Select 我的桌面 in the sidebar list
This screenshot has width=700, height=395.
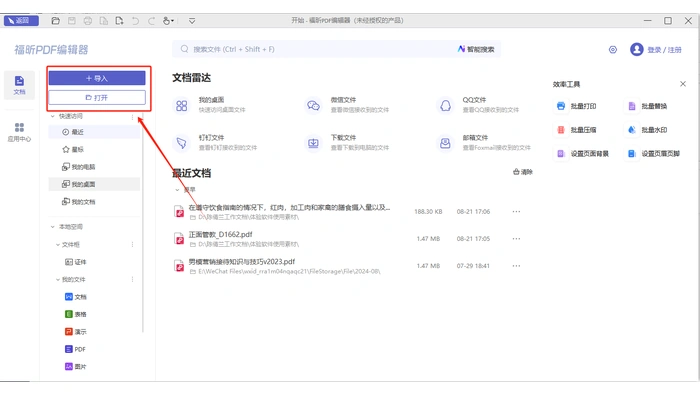tap(94, 184)
